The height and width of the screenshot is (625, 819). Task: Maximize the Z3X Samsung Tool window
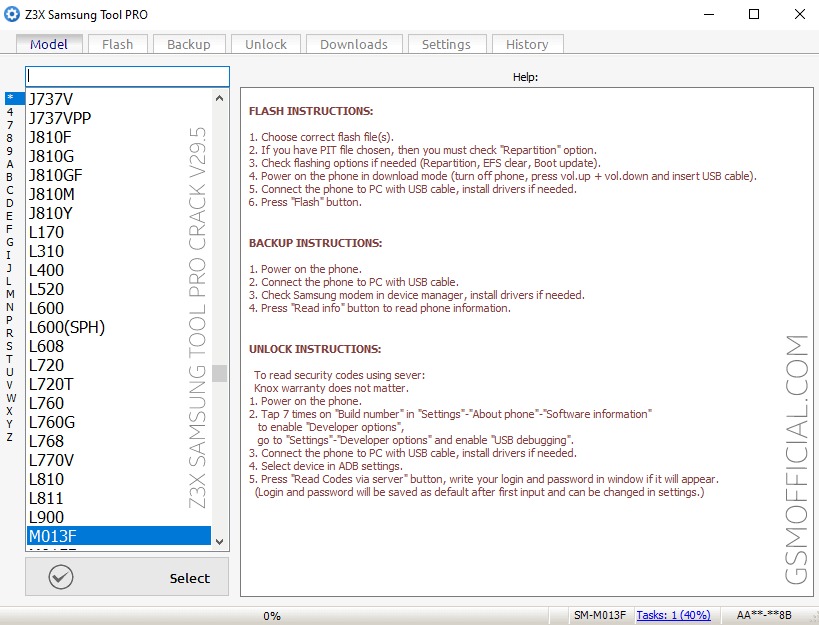click(x=754, y=14)
